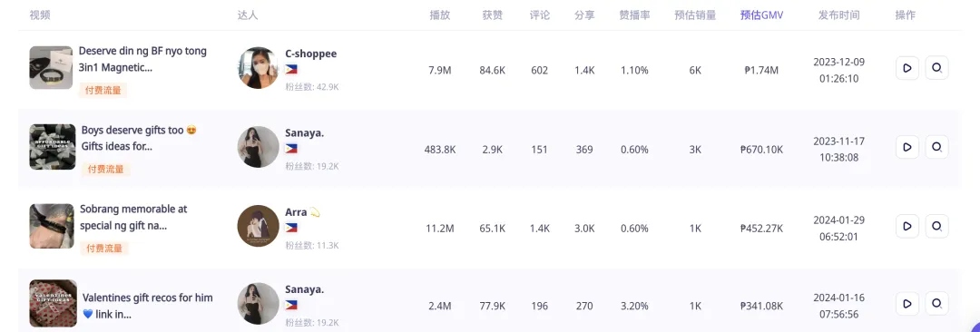Open search icon for C-shoppee video row
Image resolution: width=980 pixels, height=332 pixels.
pyautogui.click(x=936, y=68)
